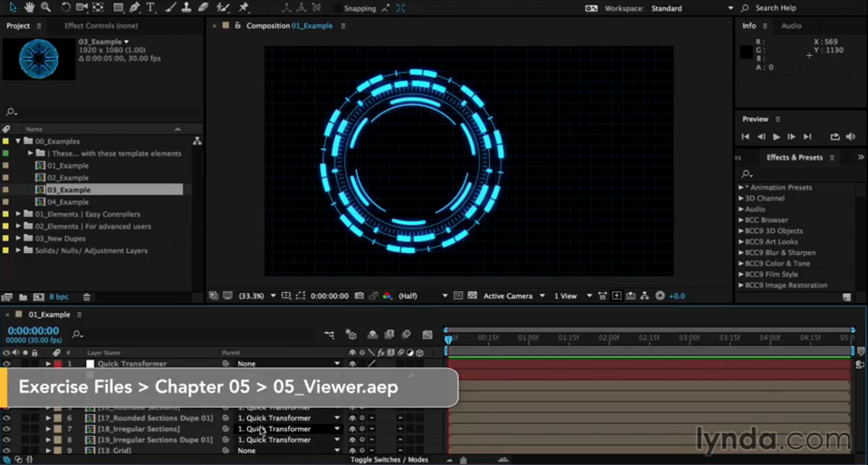Image resolution: width=868 pixels, height=465 pixels.
Task: Hide the 17_Rounded Sections Dupe 01 layer
Action: coord(6,418)
